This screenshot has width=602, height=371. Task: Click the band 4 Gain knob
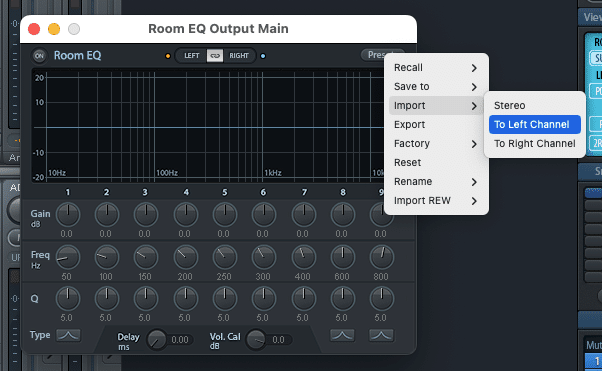pos(186,215)
